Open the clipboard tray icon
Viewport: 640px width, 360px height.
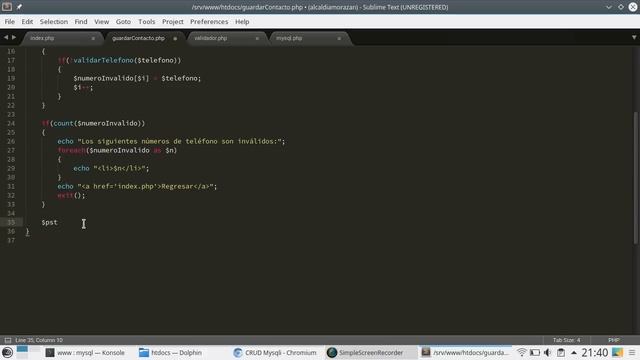tap(561, 353)
